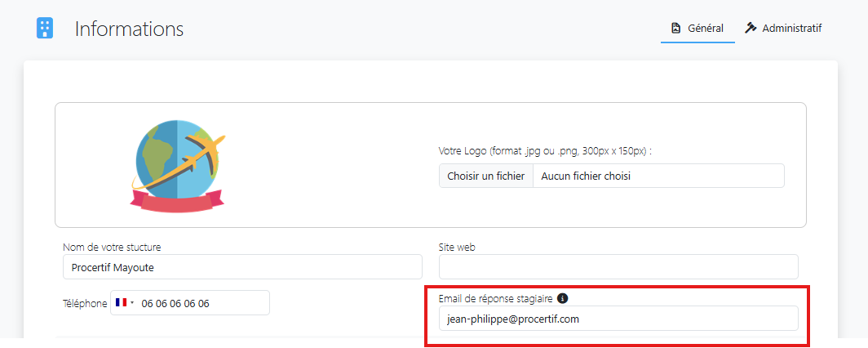Open the Administratif tab label
Viewport: 868px width, 348px height.
[791, 28]
